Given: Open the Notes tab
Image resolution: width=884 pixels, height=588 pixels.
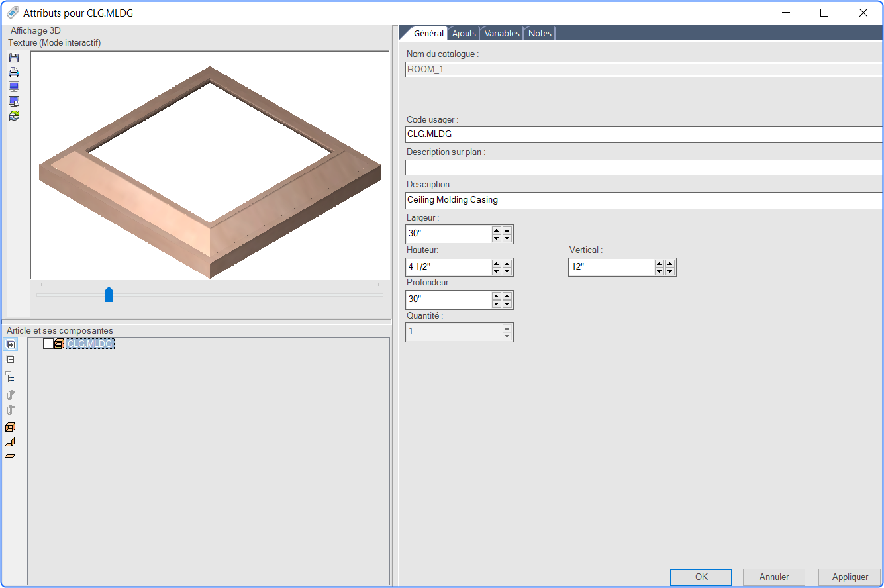Looking at the screenshot, I should pos(540,33).
